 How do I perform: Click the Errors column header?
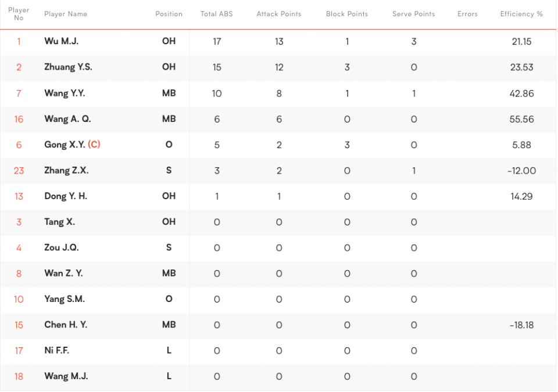467,14
